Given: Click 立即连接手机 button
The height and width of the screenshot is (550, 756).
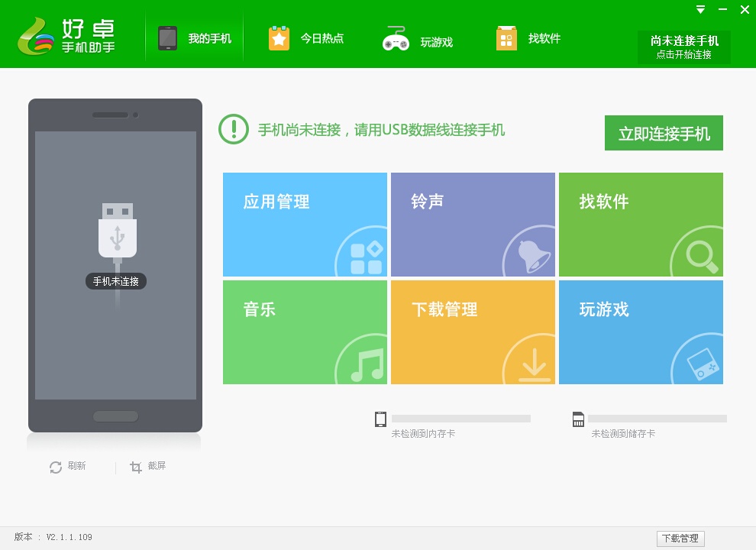Looking at the screenshot, I should (x=664, y=133).
